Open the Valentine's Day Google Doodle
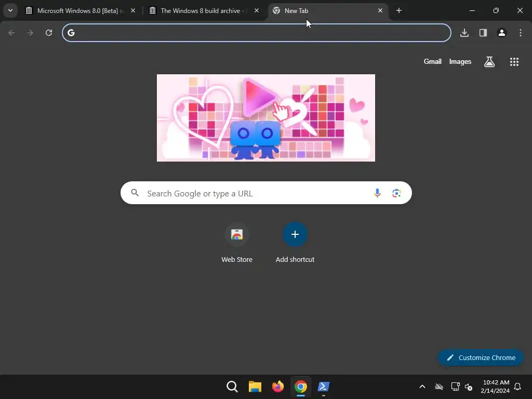 click(266, 118)
